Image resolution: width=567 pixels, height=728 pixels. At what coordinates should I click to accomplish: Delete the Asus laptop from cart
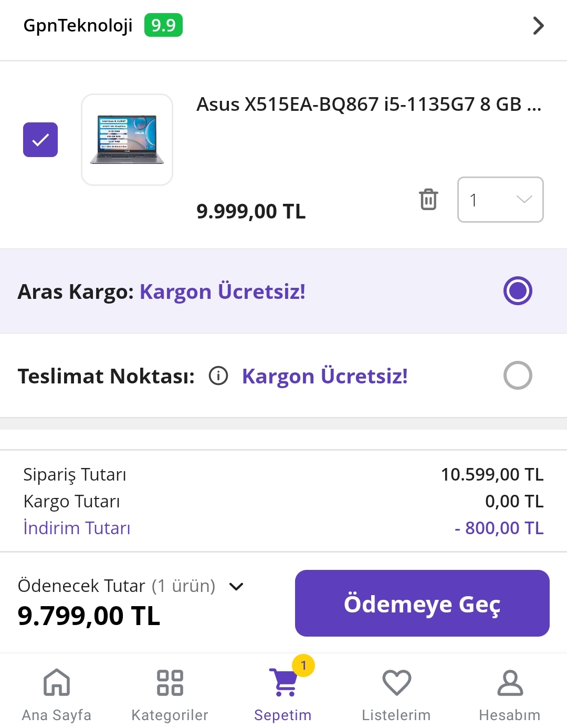point(428,200)
